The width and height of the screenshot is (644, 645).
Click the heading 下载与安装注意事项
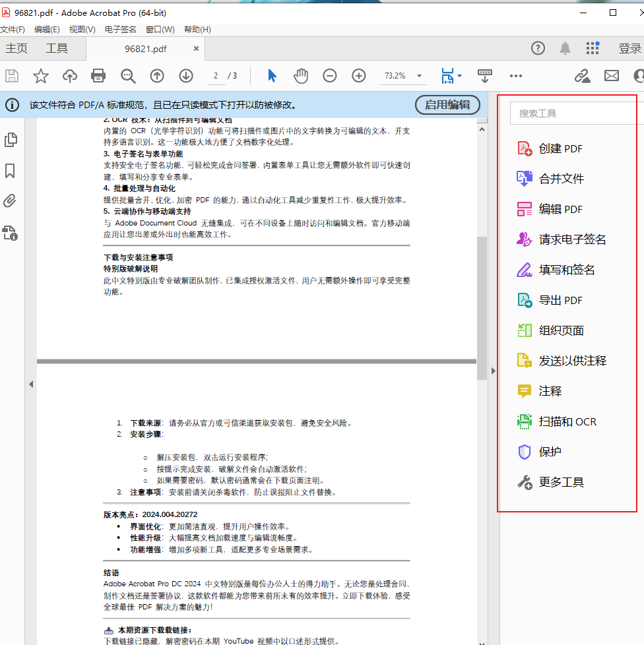[139, 257]
